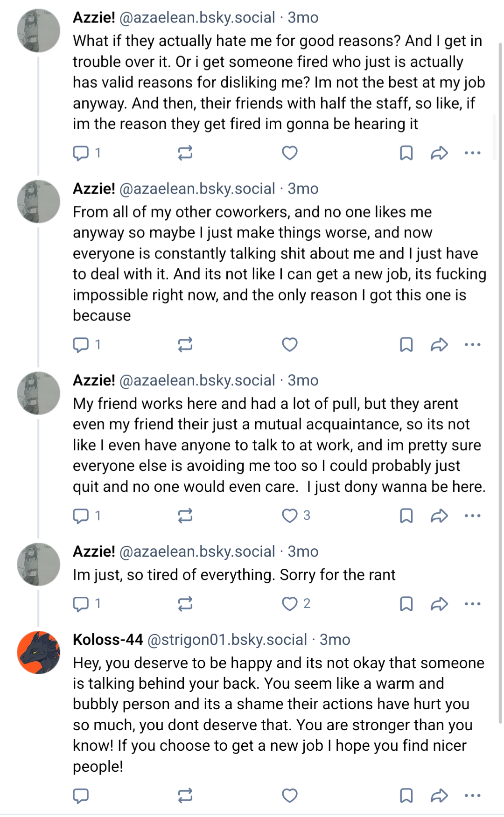Bookmark Koloss-44's reply
Viewport: 504px width, 817px height.
tap(406, 796)
